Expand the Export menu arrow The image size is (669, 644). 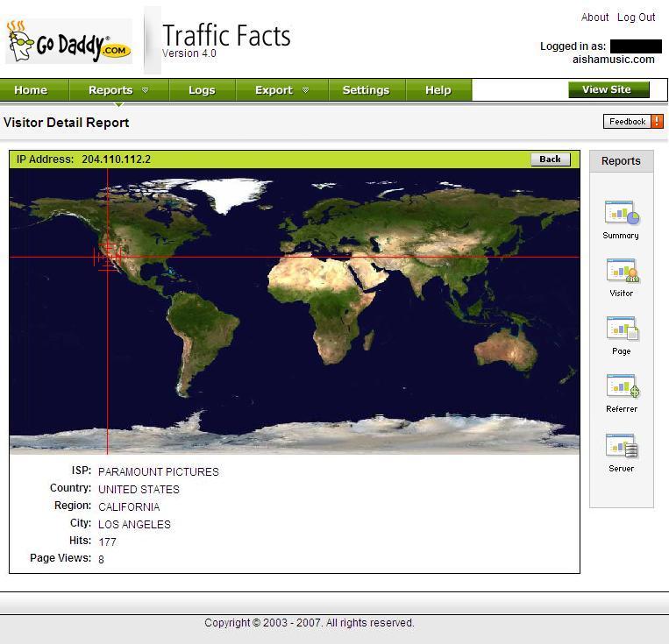305,90
